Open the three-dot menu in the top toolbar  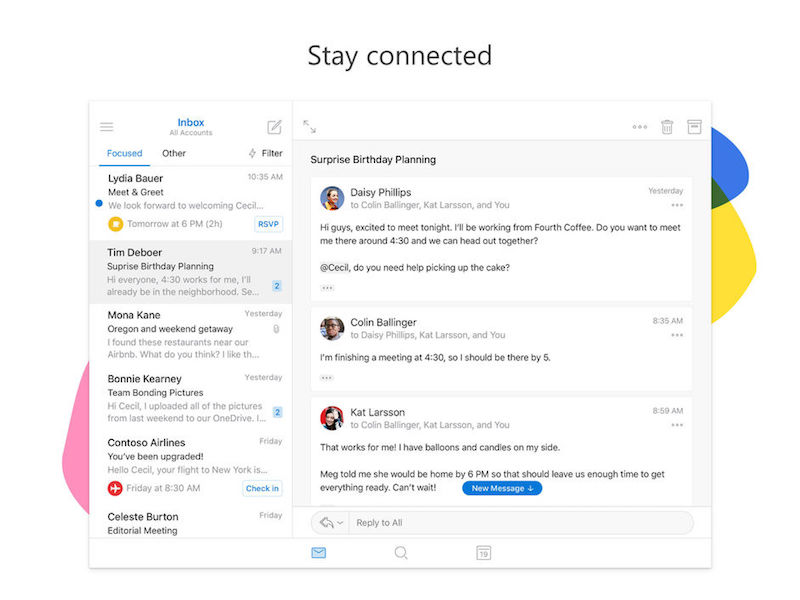coord(640,128)
